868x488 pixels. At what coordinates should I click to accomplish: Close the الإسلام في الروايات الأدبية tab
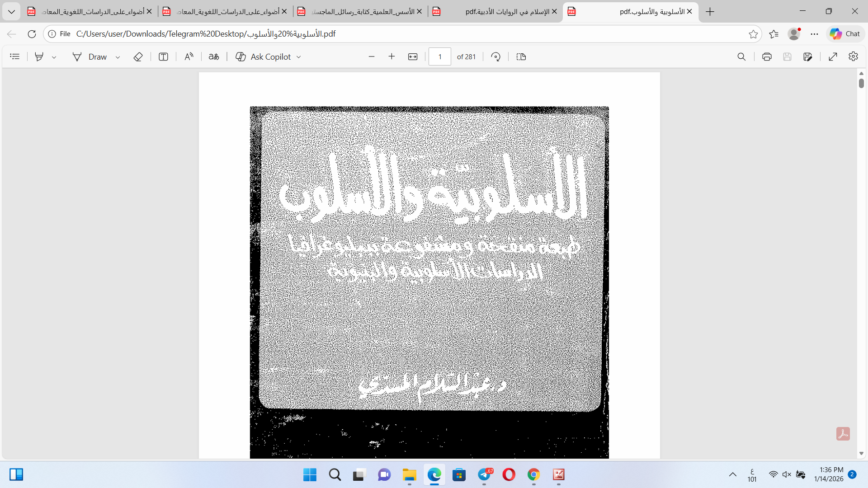[554, 11]
